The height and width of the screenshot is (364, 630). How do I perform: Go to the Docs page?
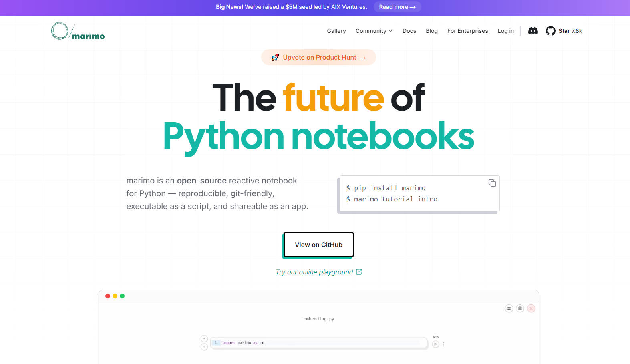tap(409, 31)
